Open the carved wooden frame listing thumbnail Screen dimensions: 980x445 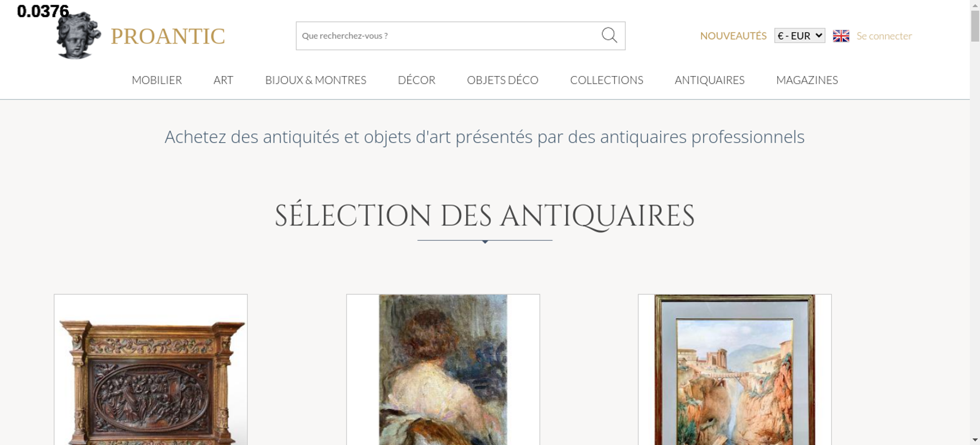(151, 370)
